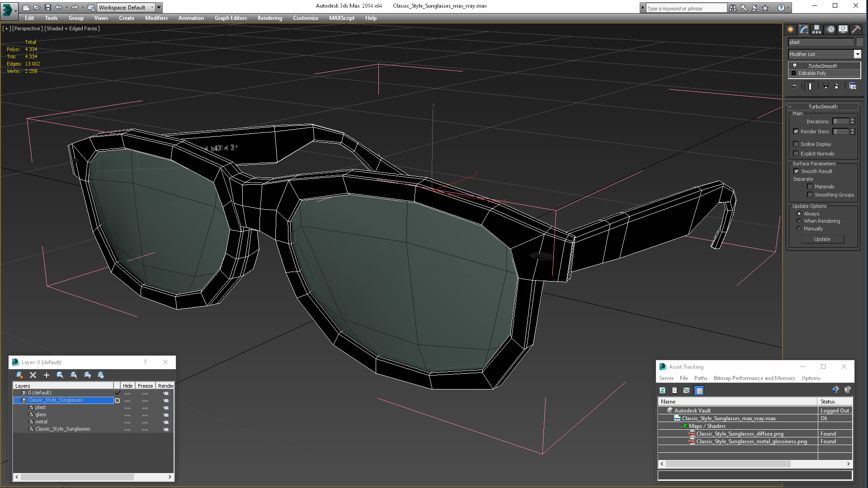Viewport: 868px width, 488px height.
Task: Collapse the Classic_Style_Sunglasses layer tree
Action: pyautogui.click(x=17, y=400)
